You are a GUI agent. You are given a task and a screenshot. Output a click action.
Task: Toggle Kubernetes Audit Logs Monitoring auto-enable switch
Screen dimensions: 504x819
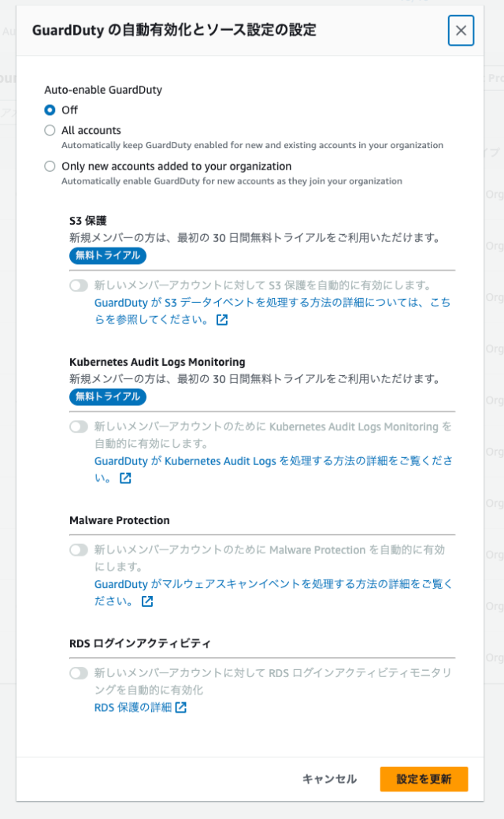point(79,426)
